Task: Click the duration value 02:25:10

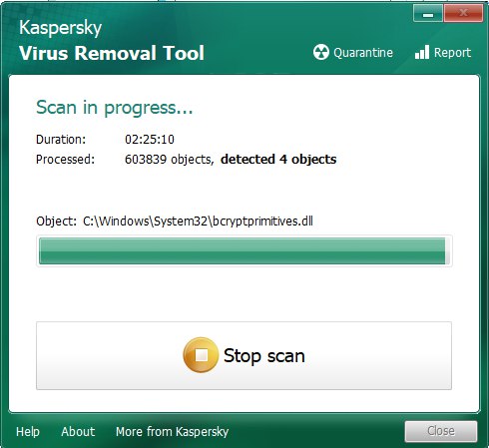Action: point(150,140)
